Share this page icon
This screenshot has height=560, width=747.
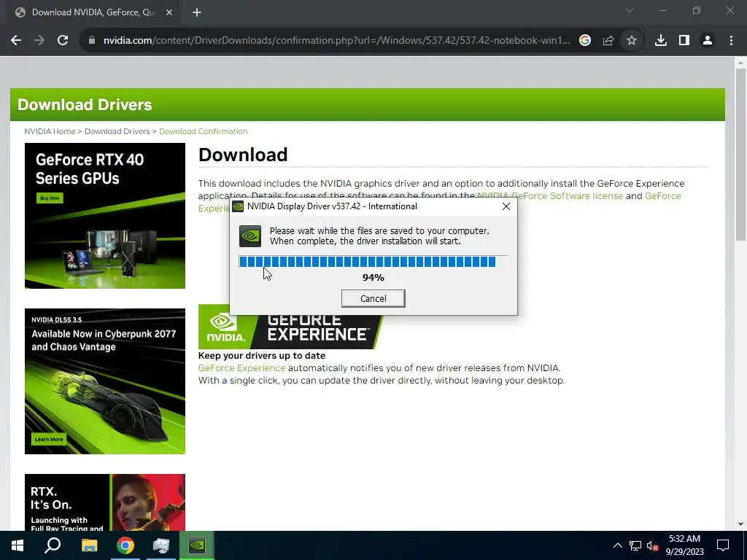coord(608,41)
